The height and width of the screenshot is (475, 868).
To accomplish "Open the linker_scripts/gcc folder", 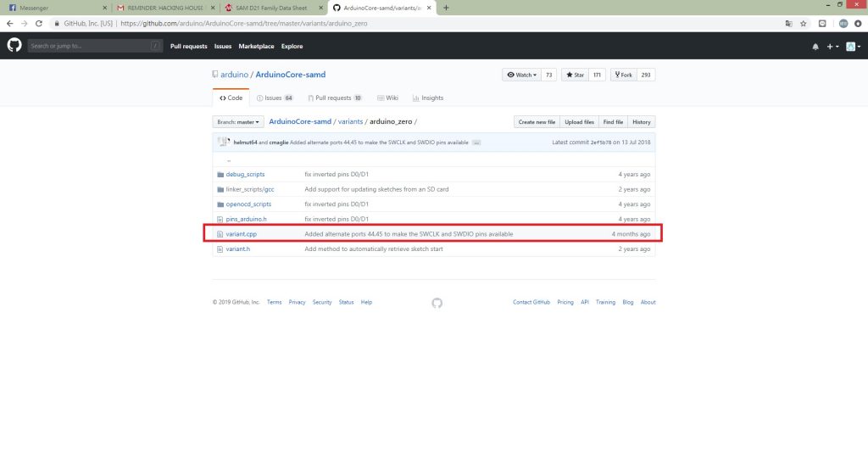I will [250, 189].
